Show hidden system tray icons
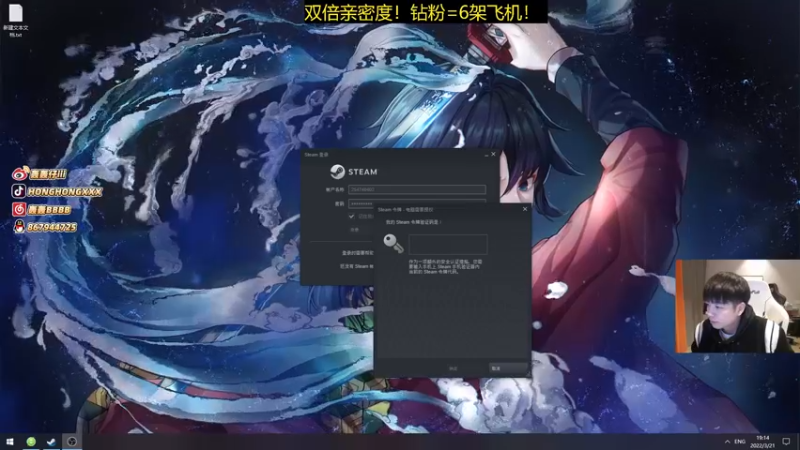Screen dimensions: 800x450 pyautogui.click(x=727, y=442)
